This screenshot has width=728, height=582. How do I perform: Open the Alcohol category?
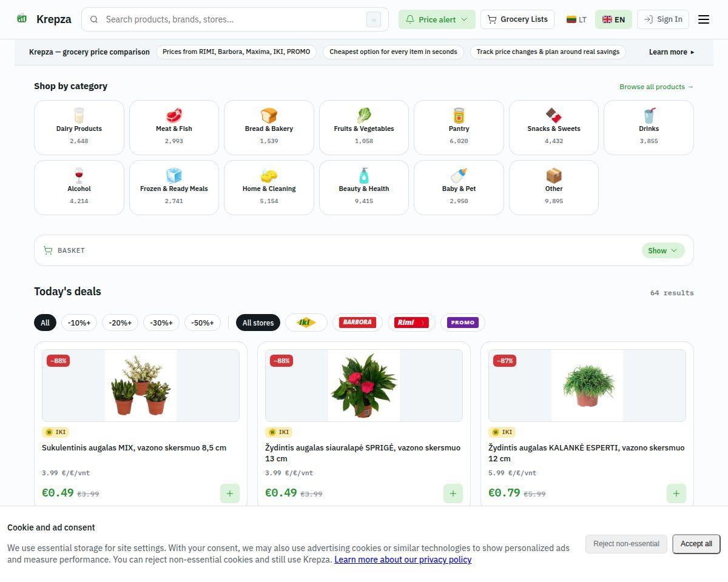79,187
